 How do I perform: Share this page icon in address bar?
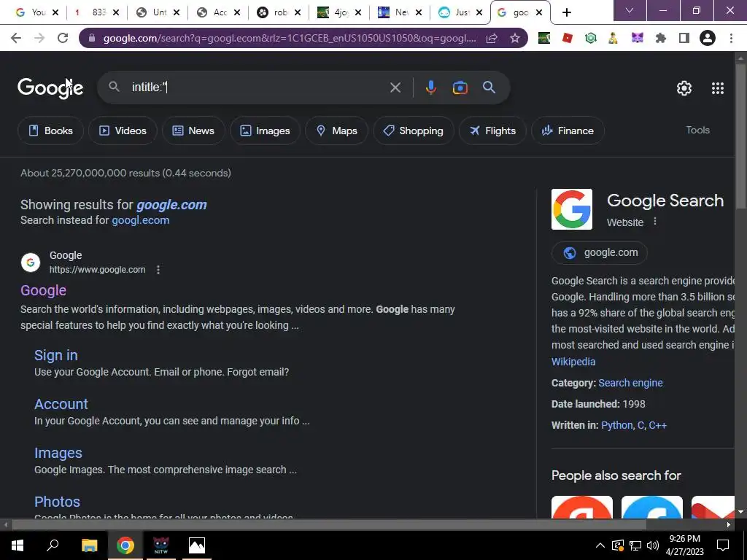pos(491,38)
